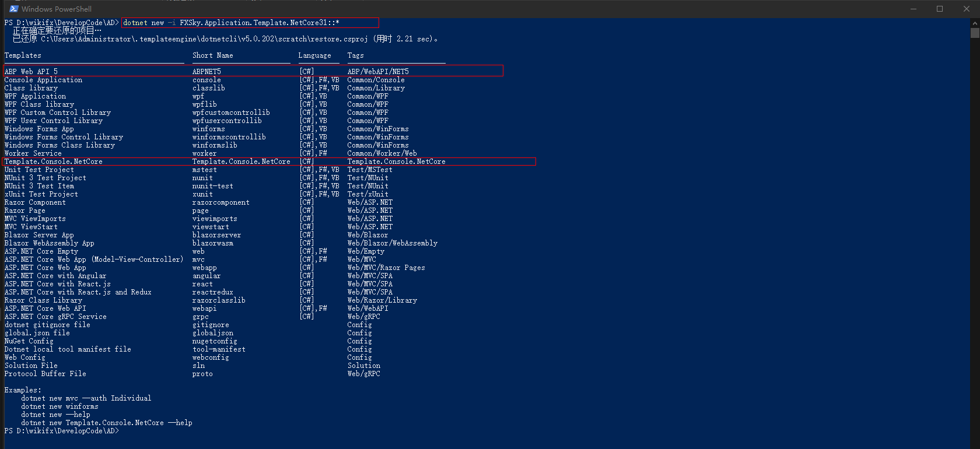Image resolution: width=980 pixels, height=449 pixels.
Task: Click the 'webapp' short name
Action: 204,268
